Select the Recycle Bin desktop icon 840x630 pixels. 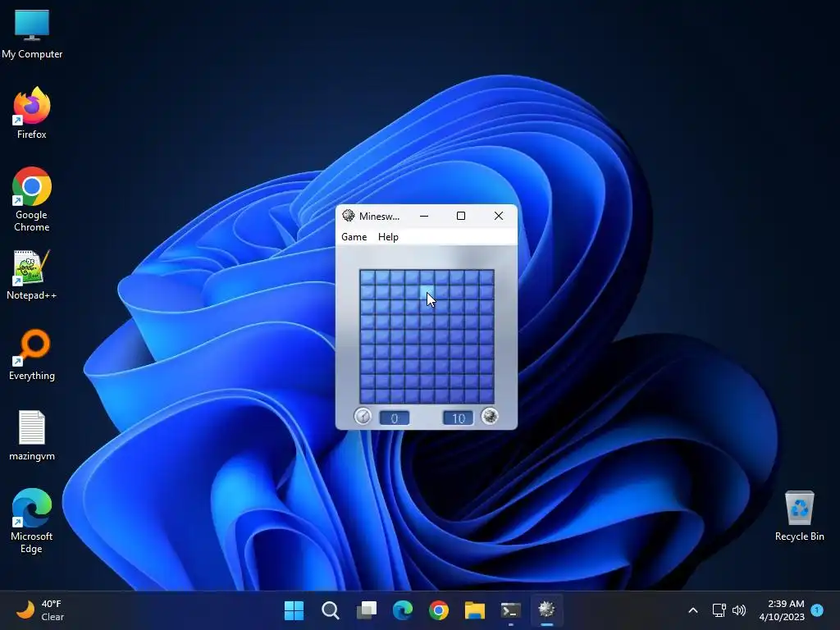799,516
